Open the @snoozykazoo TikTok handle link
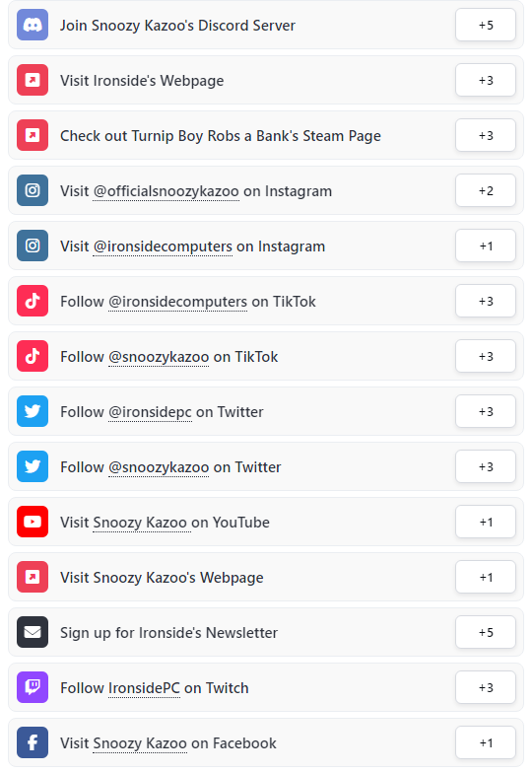Viewport: 532px width, 773px height. coord(159,357)
